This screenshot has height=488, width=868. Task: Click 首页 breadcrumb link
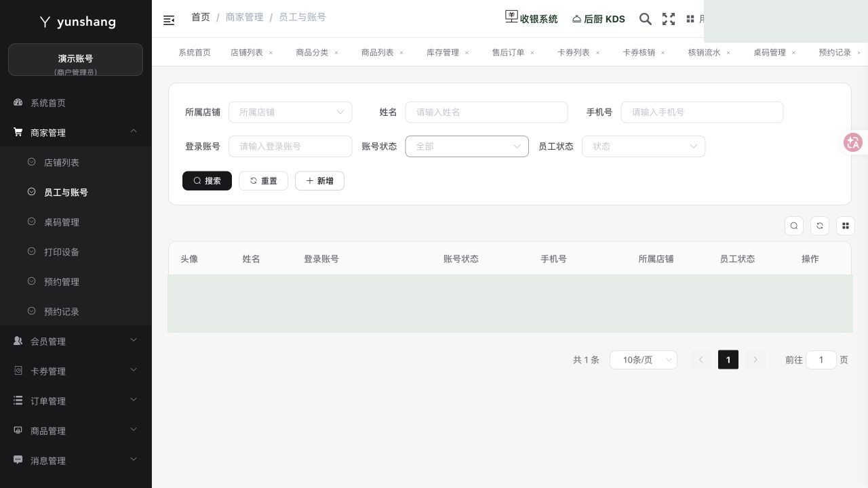coord(201,17)
